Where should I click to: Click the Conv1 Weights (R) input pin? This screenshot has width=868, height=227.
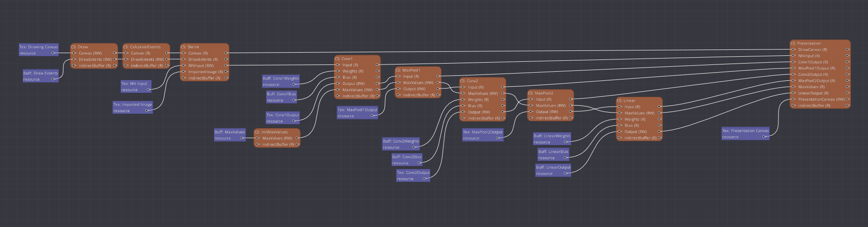coord(338,71)
